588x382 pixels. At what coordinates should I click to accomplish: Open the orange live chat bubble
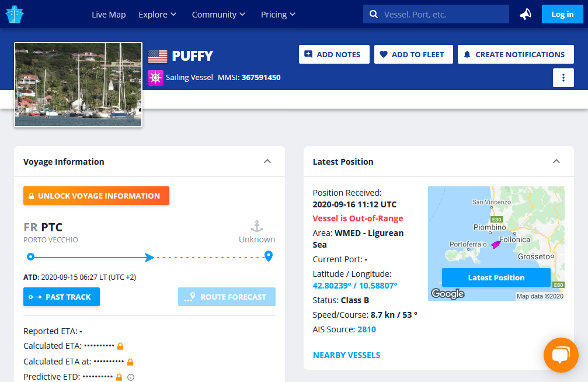[561, 355]
